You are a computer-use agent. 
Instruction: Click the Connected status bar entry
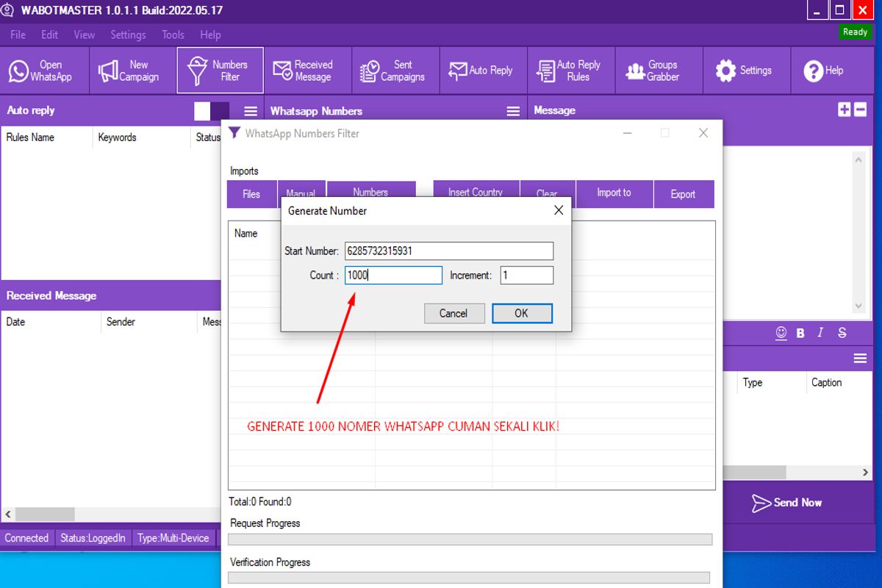tap(27, 538)
